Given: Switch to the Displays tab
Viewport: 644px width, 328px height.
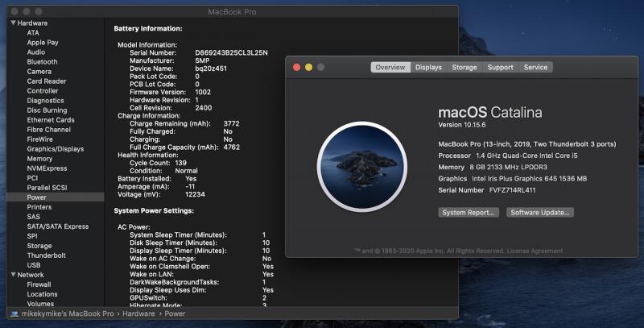Looking at the screenshot, I should coord(428,67).
